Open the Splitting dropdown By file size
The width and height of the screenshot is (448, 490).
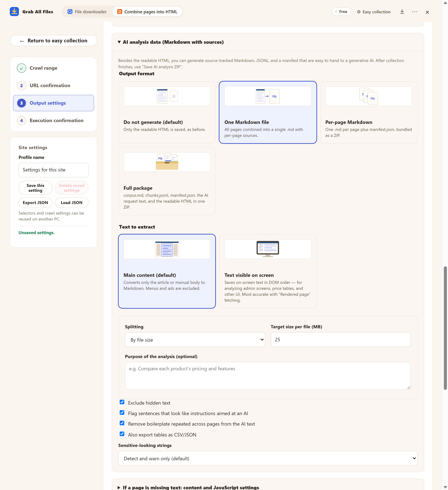click(195, 339)
